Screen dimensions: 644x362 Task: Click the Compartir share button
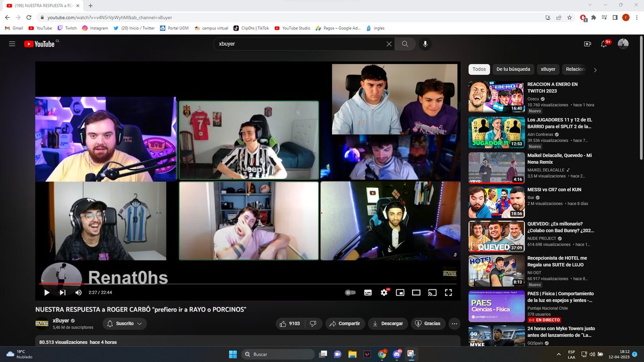tap(345, 323)
